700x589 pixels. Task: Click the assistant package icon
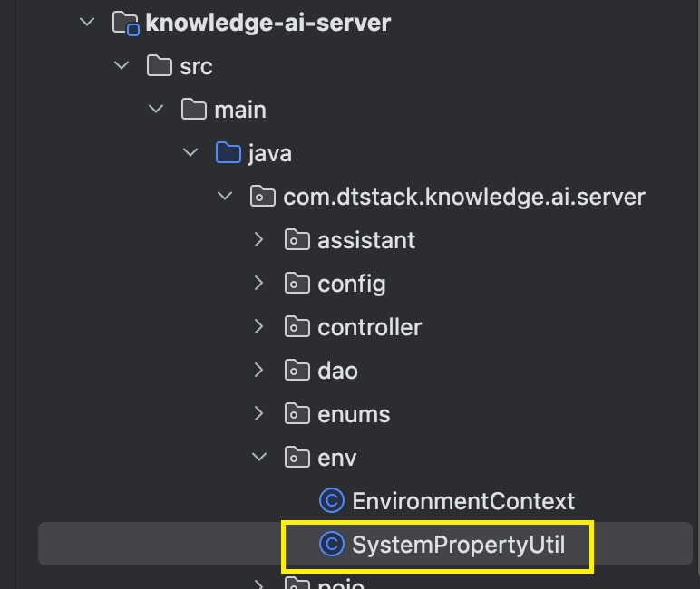(297, 239)
